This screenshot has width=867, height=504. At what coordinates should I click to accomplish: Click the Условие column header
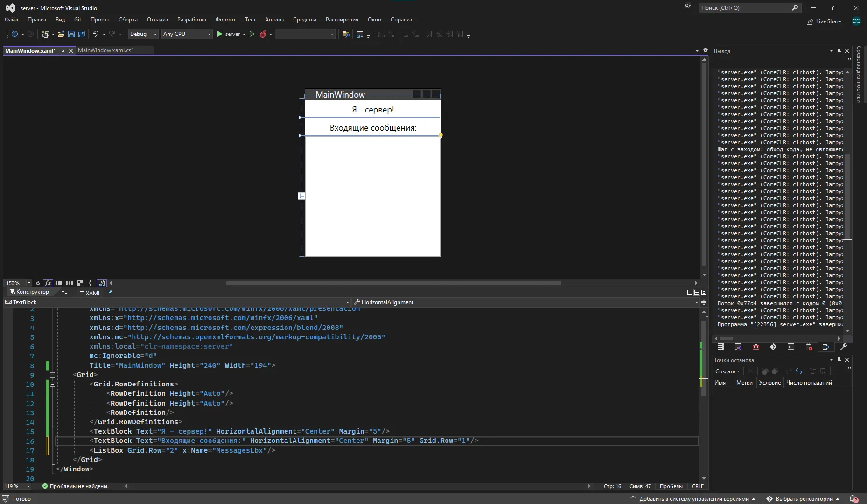coord(770,383)
